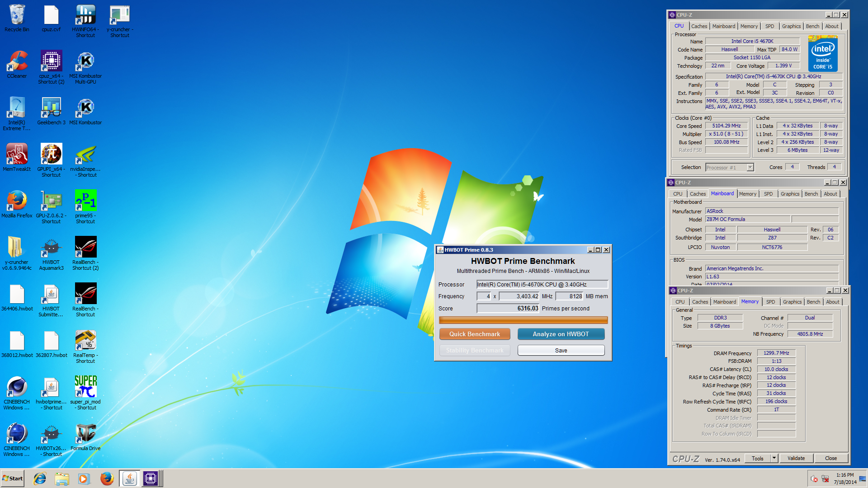
Task: Open Geekbench 3 icon
Action: [51, 111]
